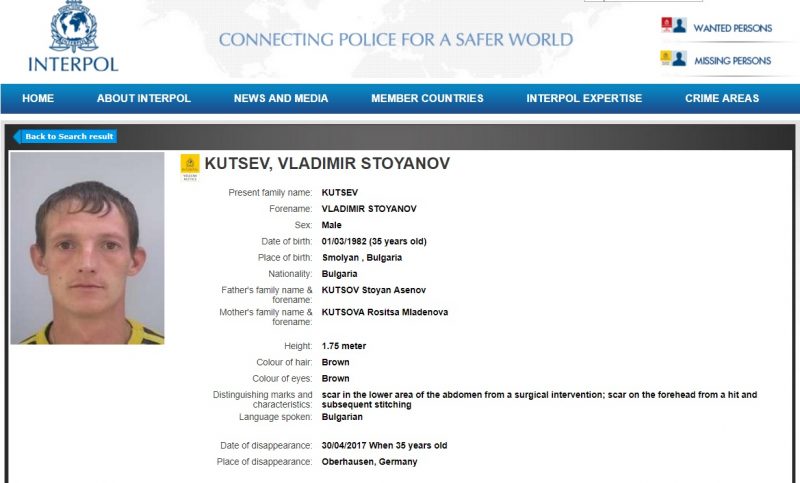Click the red notice icon beside Wanted Persons

pos(666,24)
